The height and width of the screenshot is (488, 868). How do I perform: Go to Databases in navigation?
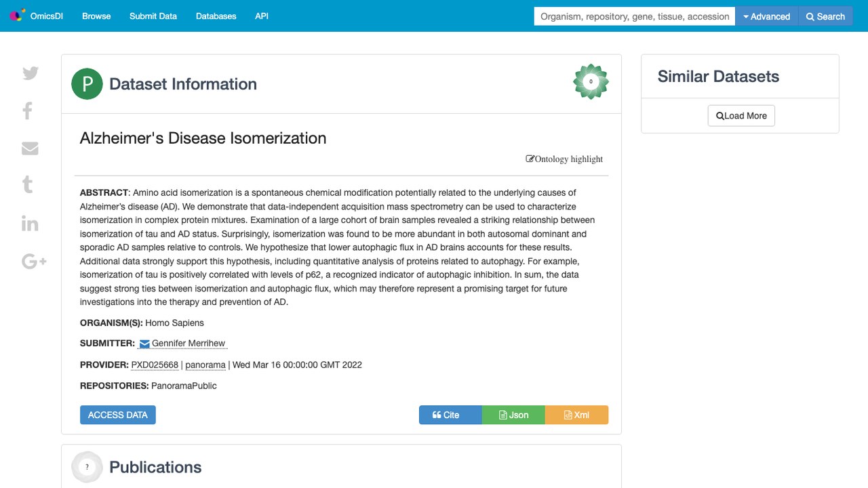click(x=216, y=16)
